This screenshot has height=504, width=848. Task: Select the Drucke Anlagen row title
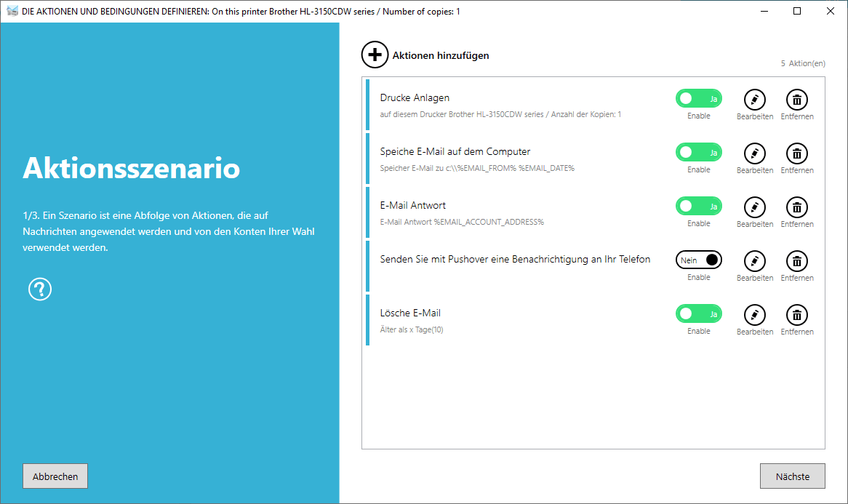point(415,98)
